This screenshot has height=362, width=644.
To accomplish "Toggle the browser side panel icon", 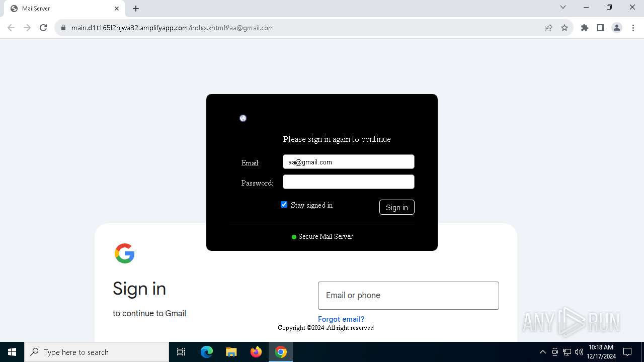I will pos(601,28).
